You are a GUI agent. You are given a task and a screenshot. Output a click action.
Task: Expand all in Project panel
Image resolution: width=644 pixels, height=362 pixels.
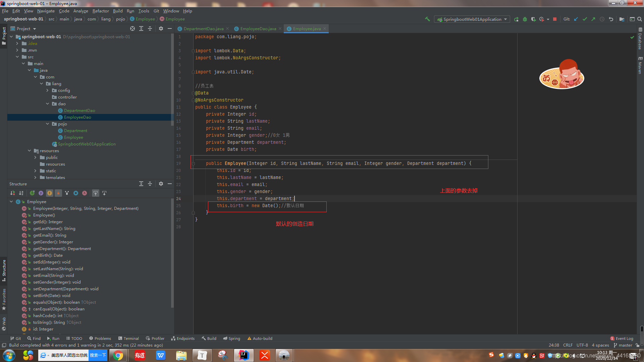pos(141,28)
